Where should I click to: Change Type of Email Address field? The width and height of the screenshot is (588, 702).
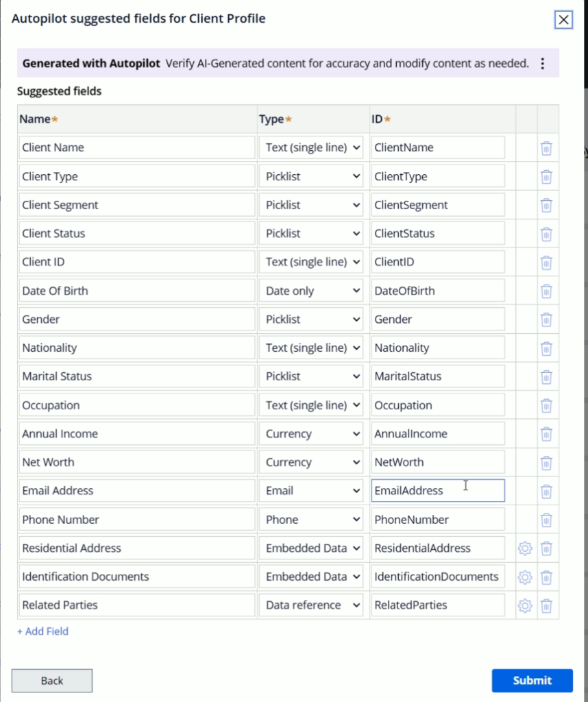[311, 491]
